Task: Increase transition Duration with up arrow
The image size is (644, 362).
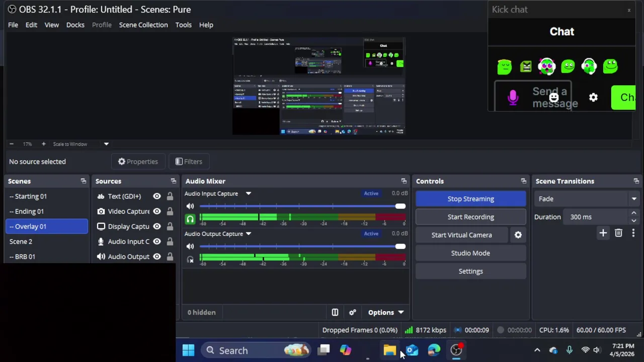Action: click(633, 214)
